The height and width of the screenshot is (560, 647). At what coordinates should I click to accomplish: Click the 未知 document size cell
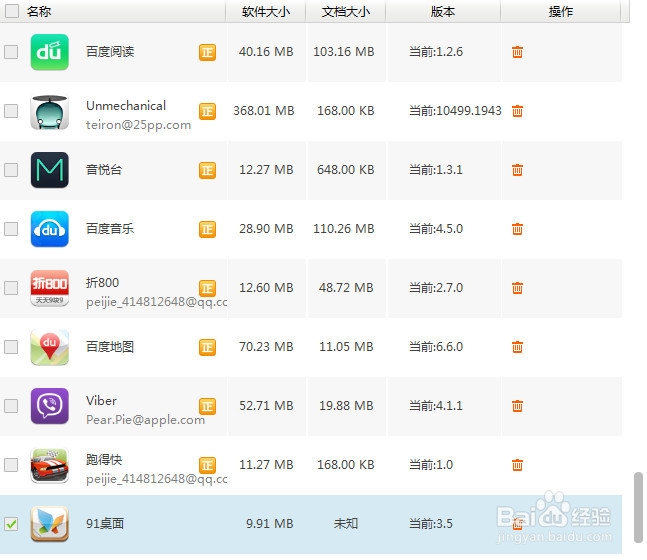coord(346,524)
